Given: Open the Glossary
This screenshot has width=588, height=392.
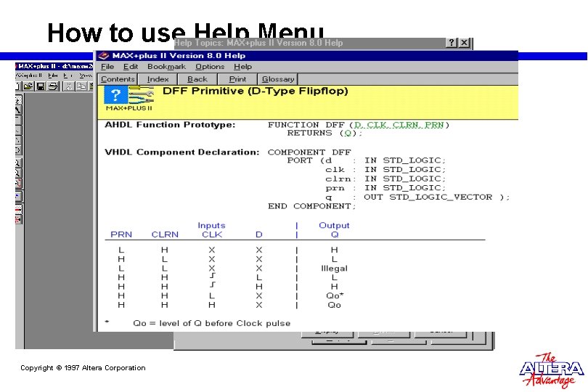Looking at the screenshot, I should point(278,79).
